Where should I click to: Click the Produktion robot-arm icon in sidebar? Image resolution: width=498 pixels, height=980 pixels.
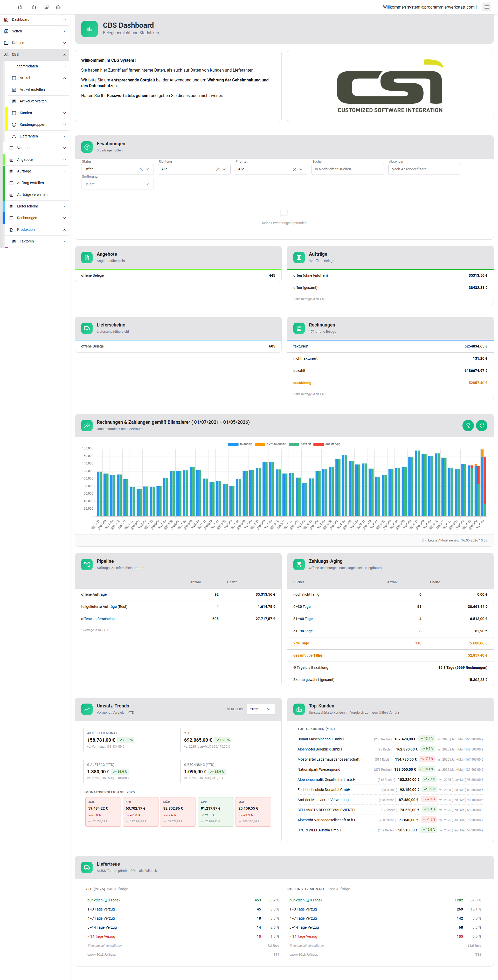coord(11,230)
